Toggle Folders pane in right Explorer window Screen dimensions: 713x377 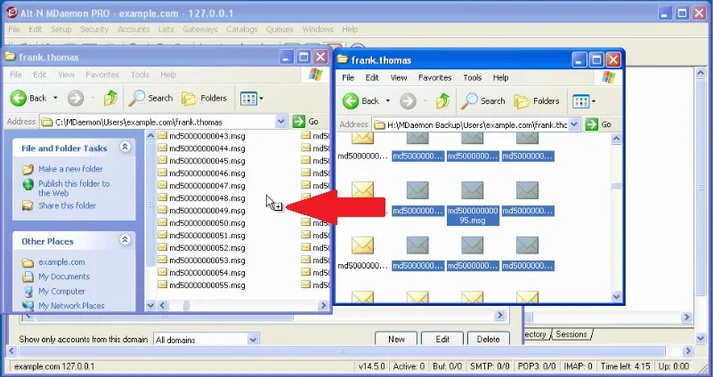537,101
